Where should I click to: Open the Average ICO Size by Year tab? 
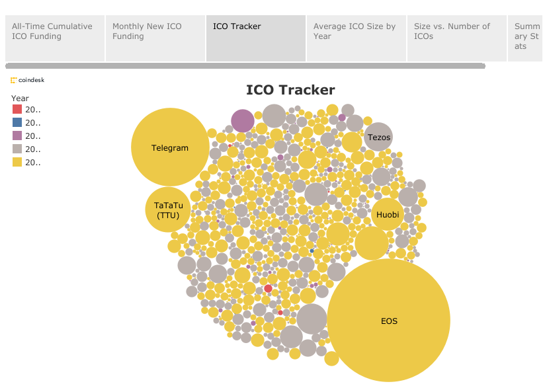356,38
